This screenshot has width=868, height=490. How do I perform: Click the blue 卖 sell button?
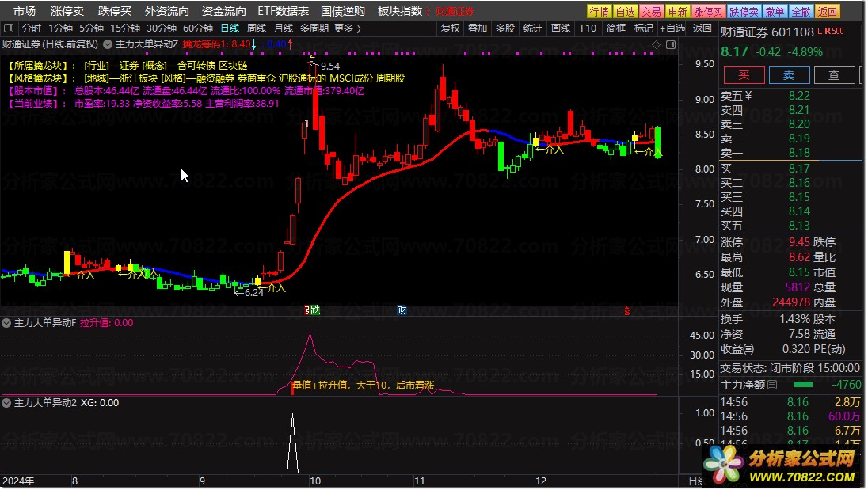coord(789,75)
